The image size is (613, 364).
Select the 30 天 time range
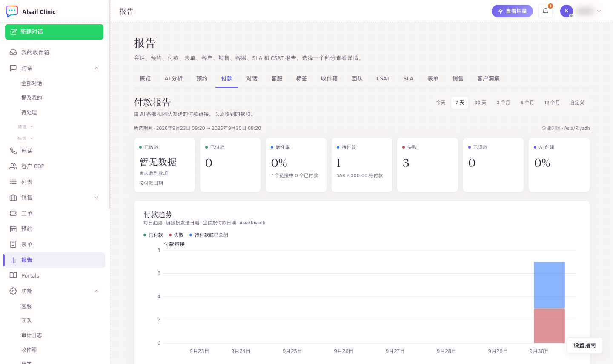coord(480,103)
